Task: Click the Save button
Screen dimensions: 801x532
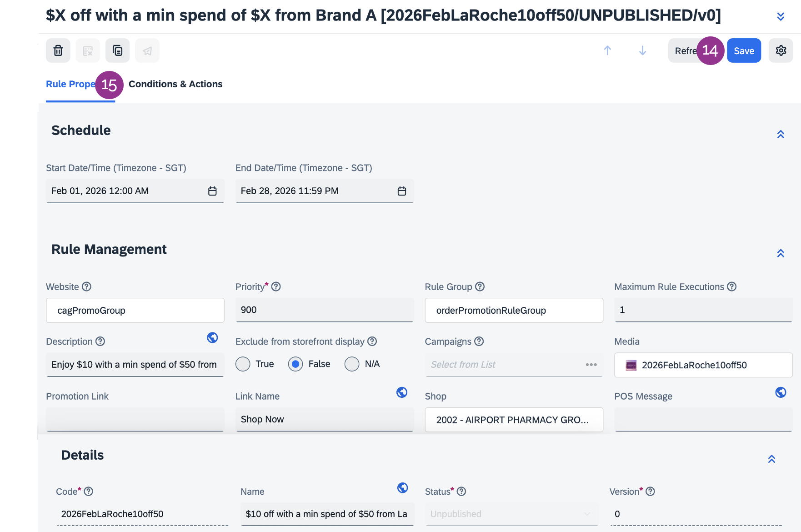Action: (x=744, y=51)
